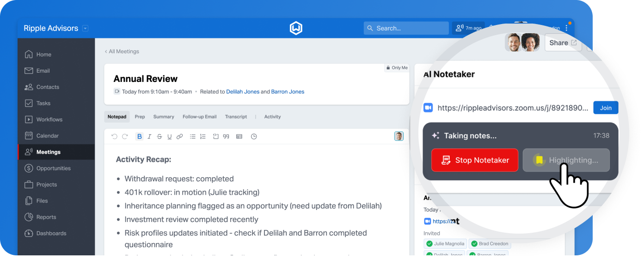Toggle bold formatting

point(139,136)
